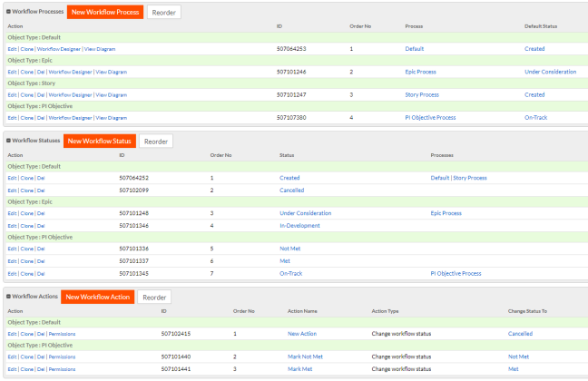Reorder the workflow processes

[x=163, y=13]
